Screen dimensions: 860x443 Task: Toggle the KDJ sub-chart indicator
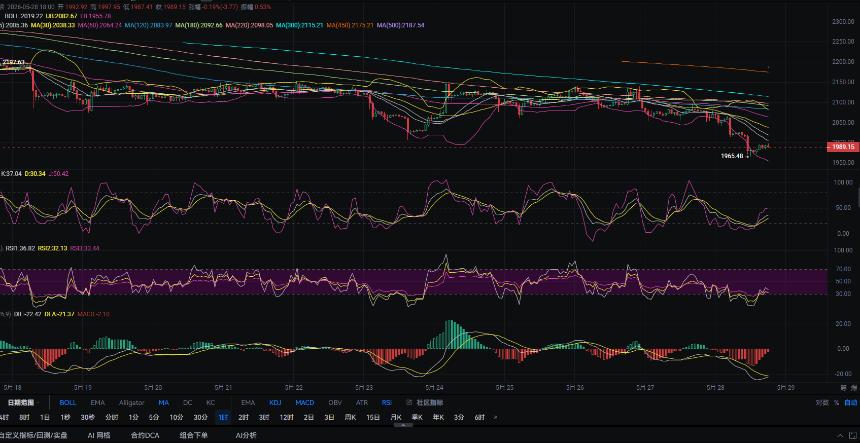275,402
